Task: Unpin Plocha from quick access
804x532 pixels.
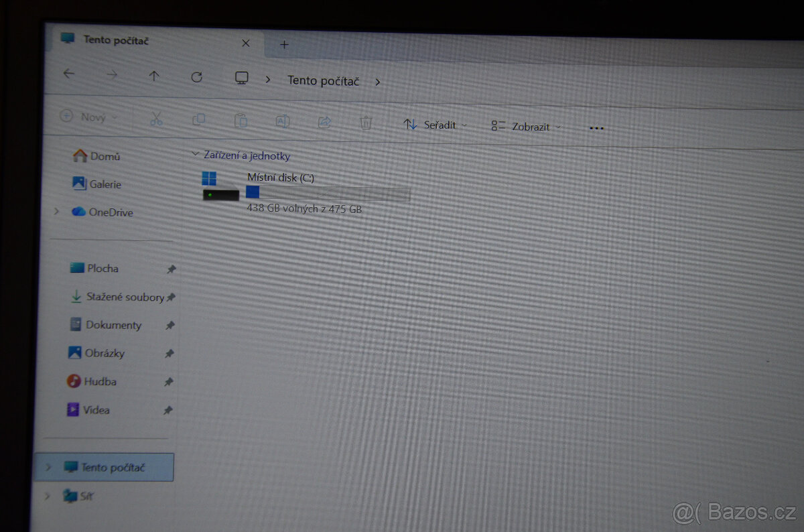Action: coord(172,269)
